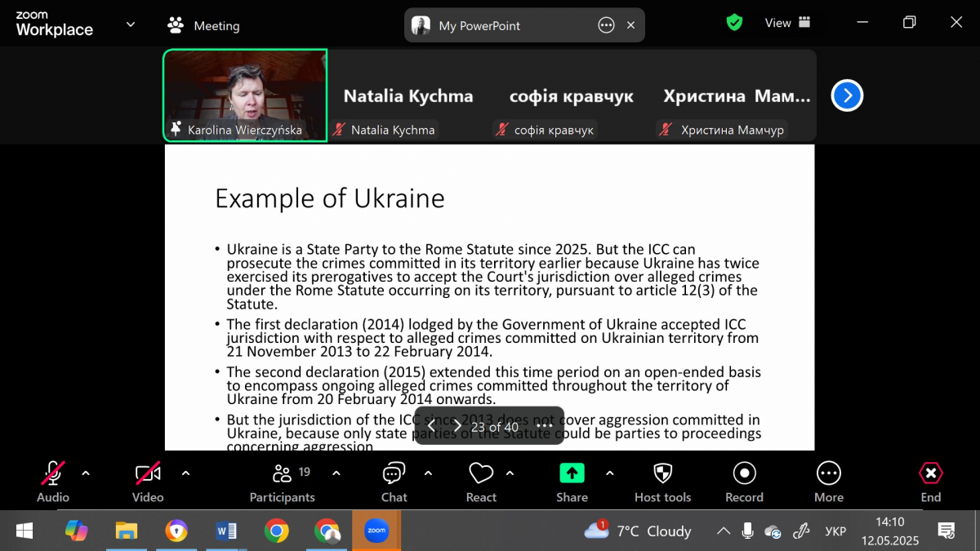Expand video options arrow beside Video

pyautogui.click(x=185, y=473)
